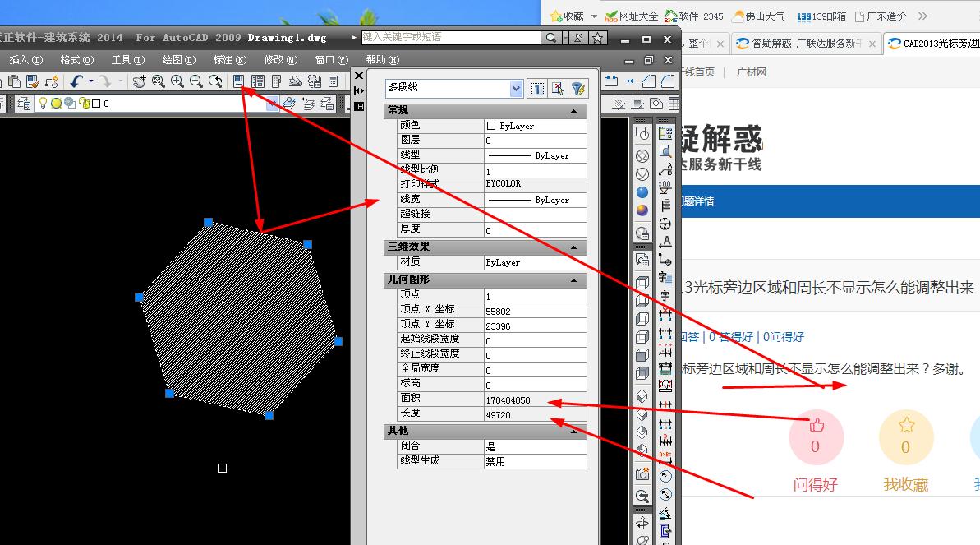The height and width of the screenshot is (545, 980).
Task: Open the 帮助 menu
Action: tap(383, 60)
